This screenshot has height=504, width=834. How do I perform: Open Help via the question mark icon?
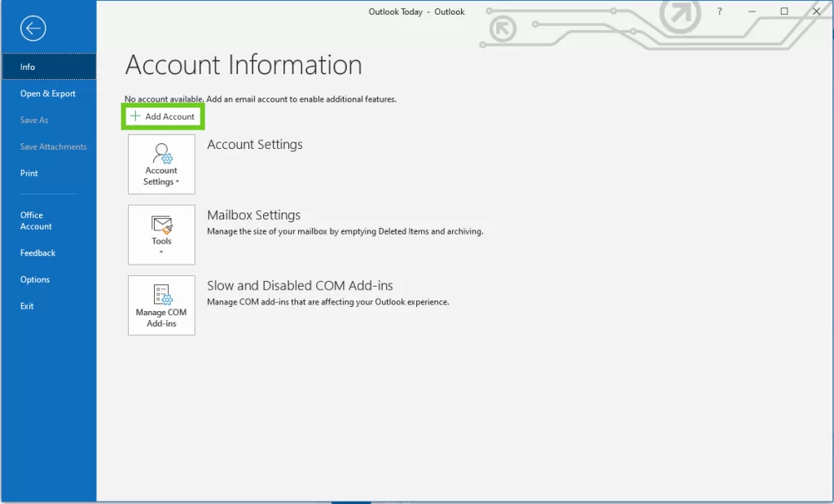point(719,11)
